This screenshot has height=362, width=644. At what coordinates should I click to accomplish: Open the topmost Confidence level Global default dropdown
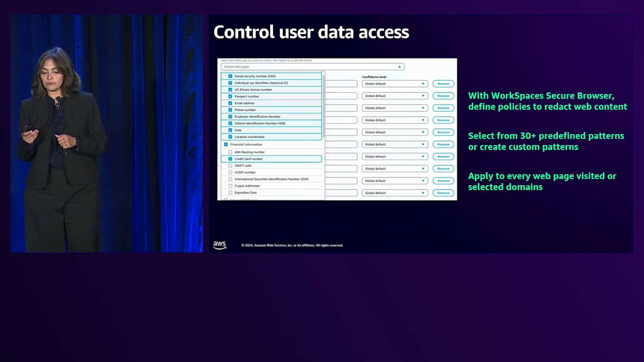pos(395,84)
